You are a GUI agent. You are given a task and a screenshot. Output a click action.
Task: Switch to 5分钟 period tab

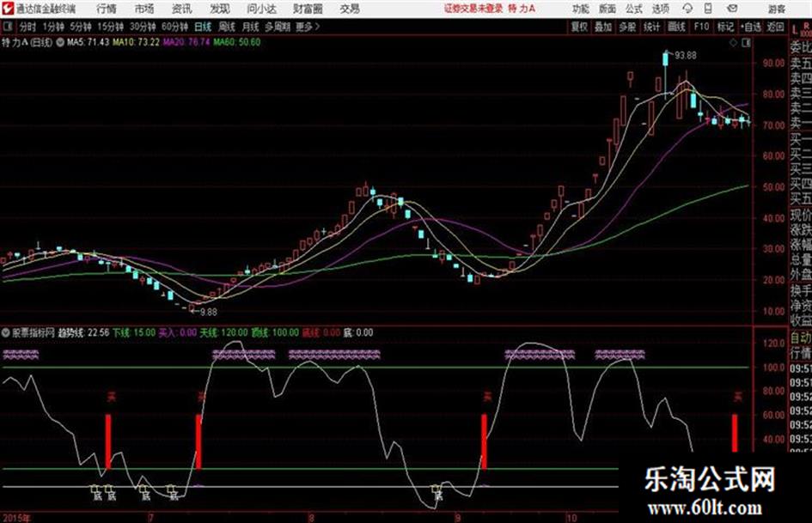click(x=81, y=27)
